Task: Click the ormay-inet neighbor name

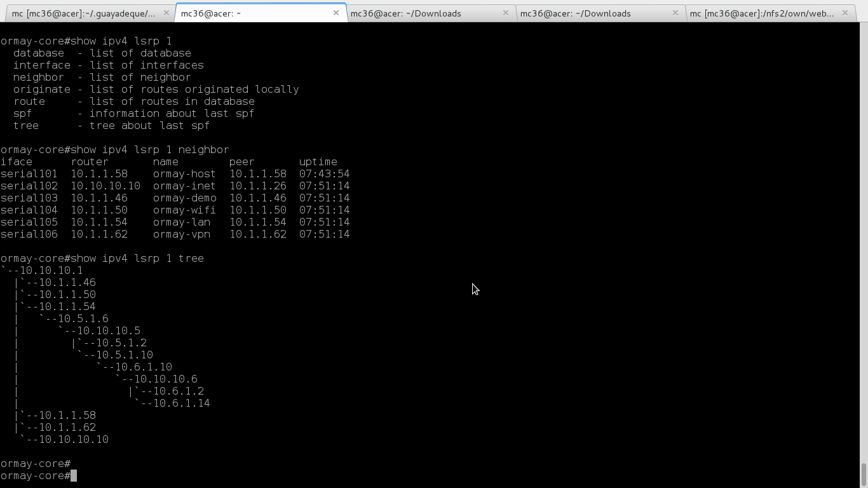Action: pyautogui.click(x=184, y=186)
